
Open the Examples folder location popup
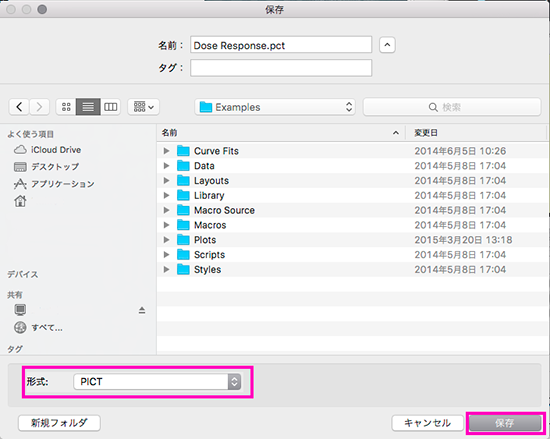pyautogui.click(x=275, y=107)
